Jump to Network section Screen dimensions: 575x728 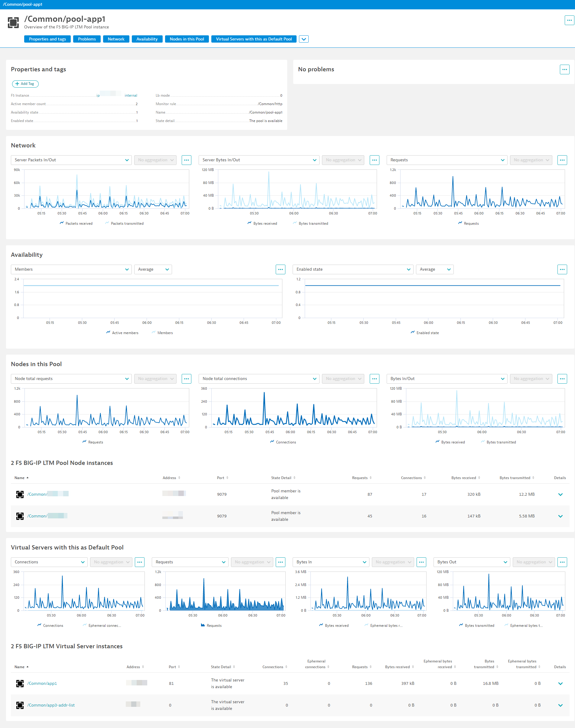(116, 39)
